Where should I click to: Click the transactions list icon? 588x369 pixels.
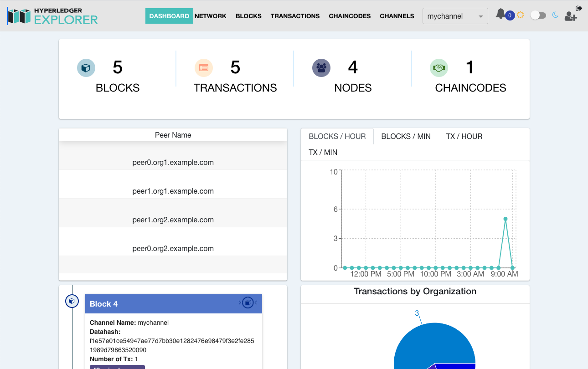[204, 68]
